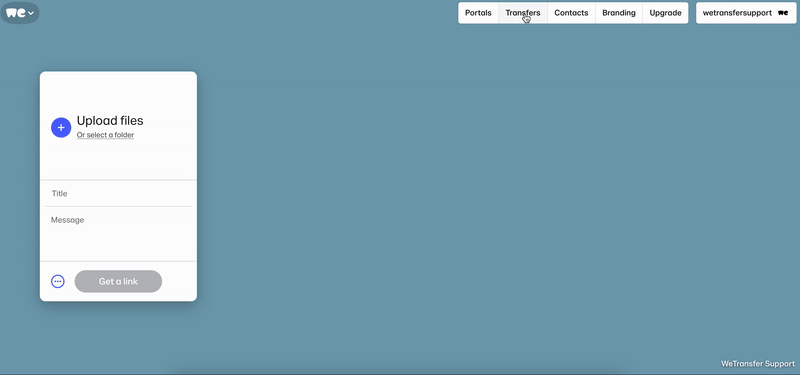This screenshot has width=800, height=375.
Task: Select the Upgrade menu item
Action: point(665,13)
